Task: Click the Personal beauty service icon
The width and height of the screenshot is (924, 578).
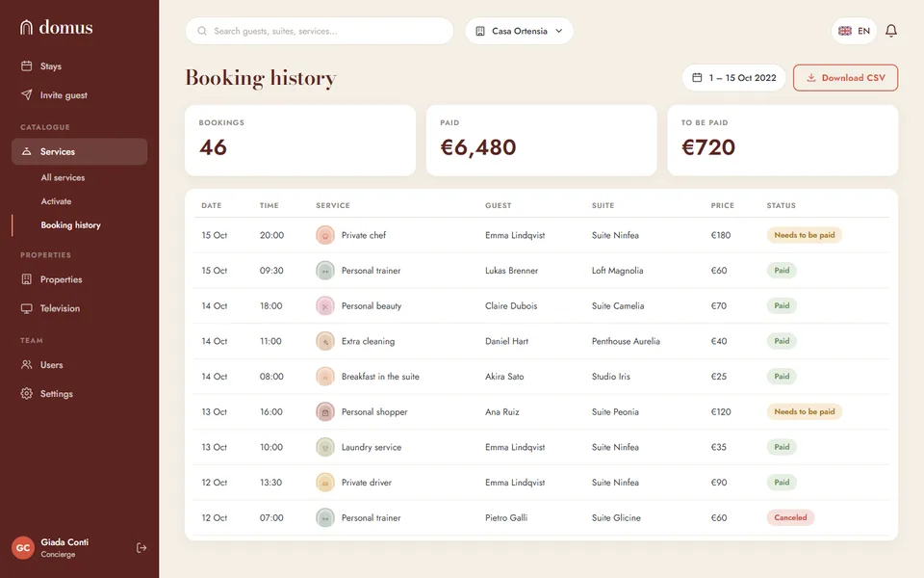Action: tap(325, 306)
